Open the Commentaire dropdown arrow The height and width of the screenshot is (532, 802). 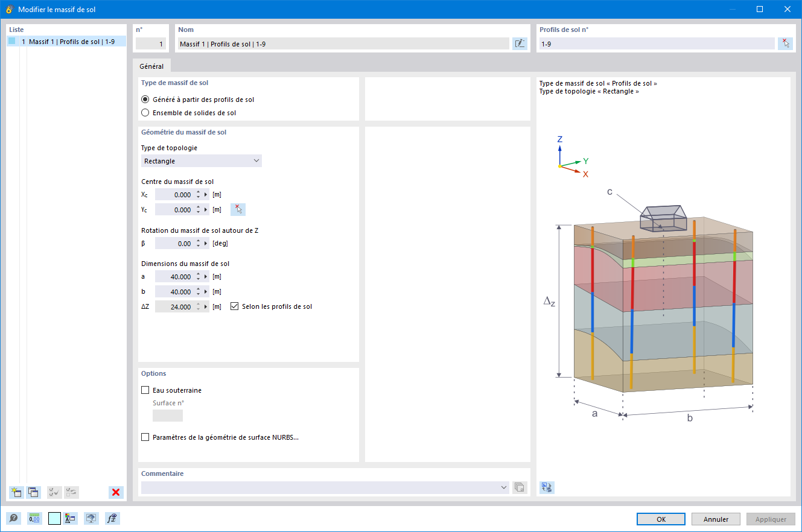click(x=504, y=487)
